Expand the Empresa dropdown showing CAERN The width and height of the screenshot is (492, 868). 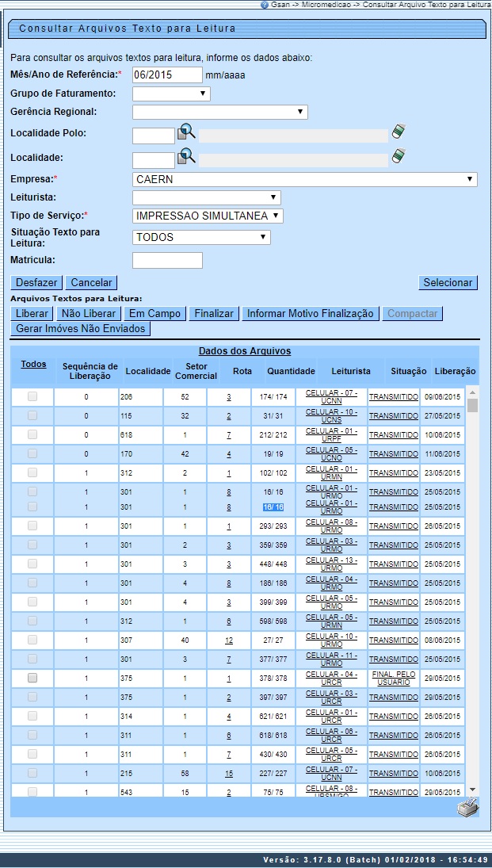(x=305, y=180)
